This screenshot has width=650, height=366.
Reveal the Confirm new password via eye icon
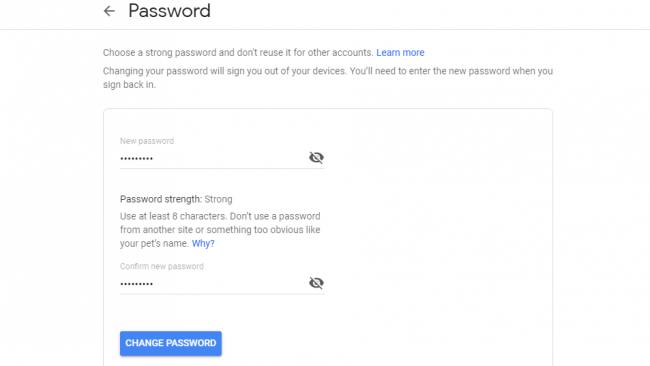tap(316, 283)
